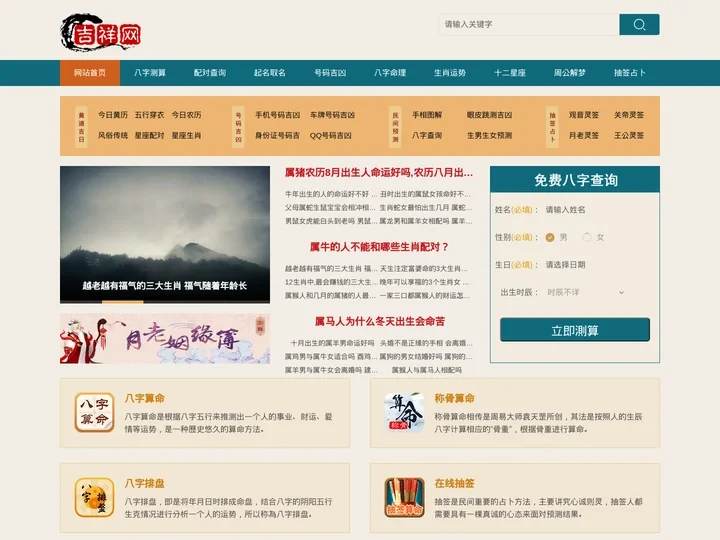Click the 在线抽签 card title
The height and width of the screenshot is (540, 720).
pyautogui.click(x=455, y=484)
